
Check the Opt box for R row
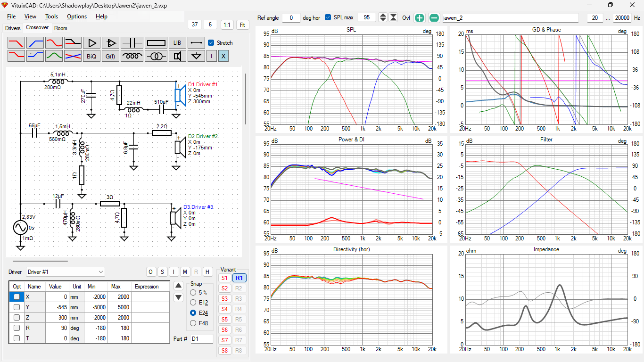click(x=17, y=328)
